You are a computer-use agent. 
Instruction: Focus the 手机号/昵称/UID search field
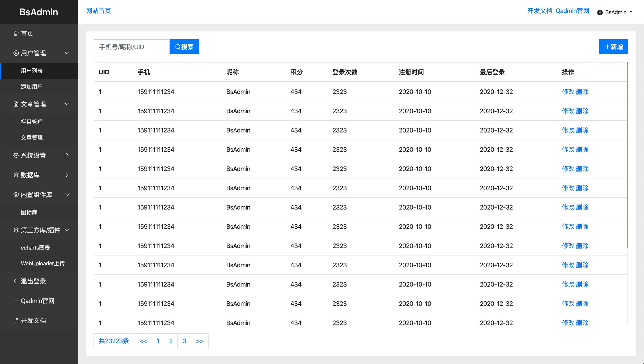pyautogui.click(x=132, y=47)
